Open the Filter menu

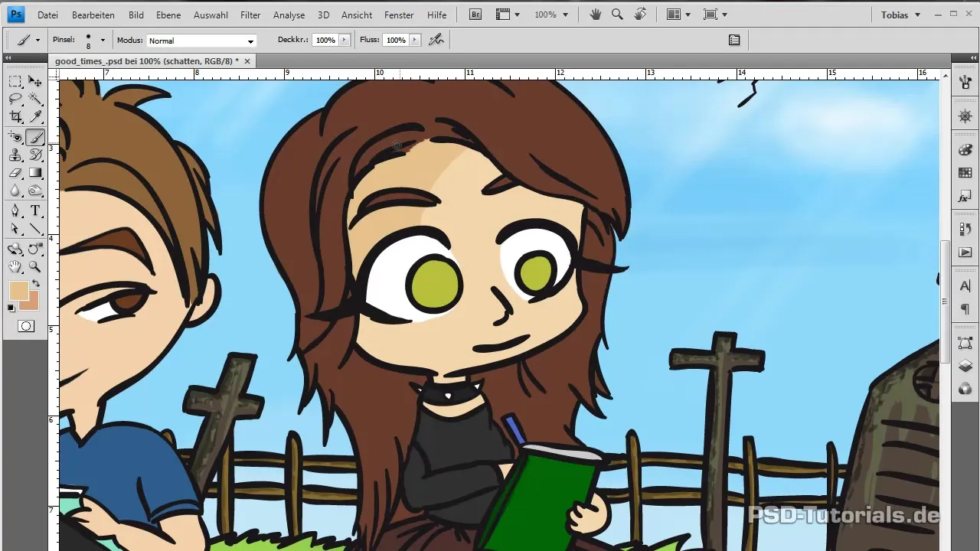tap(250, 15)
